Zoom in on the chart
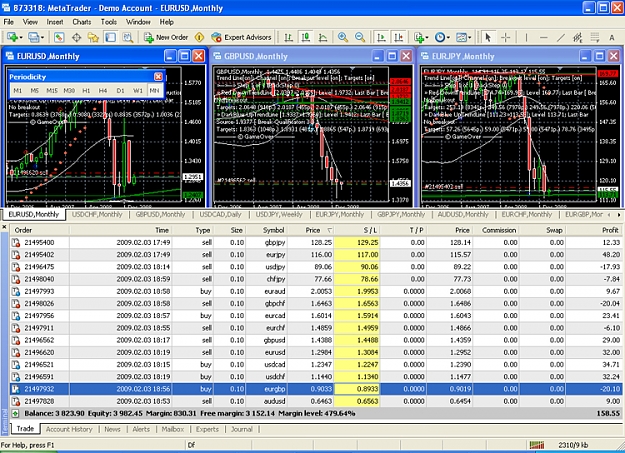Screen dimensions: 625x453 [343, 37]
